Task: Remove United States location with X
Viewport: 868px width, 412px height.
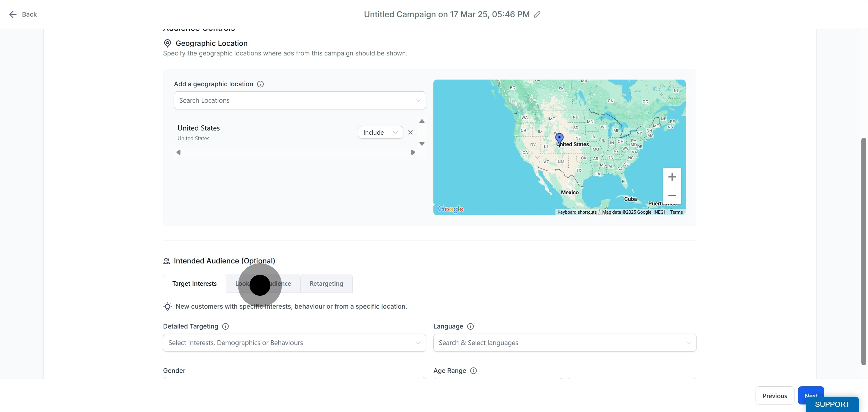Action: [410, 132]
